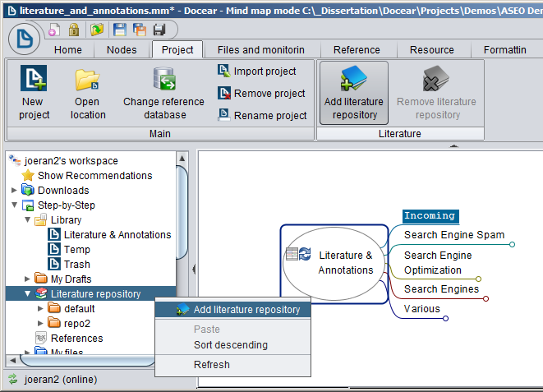Viewport: 543px width, 392px height.
Task: Expand the Downloads tree node
Action: [x=14, y=190]
